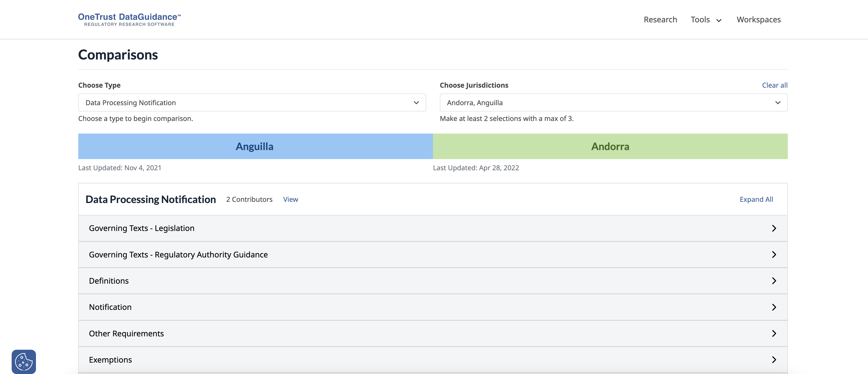Click the OneTrust DataGuidance logo
Viewport: 868px width, 374px height.
(x=129, y=19)
